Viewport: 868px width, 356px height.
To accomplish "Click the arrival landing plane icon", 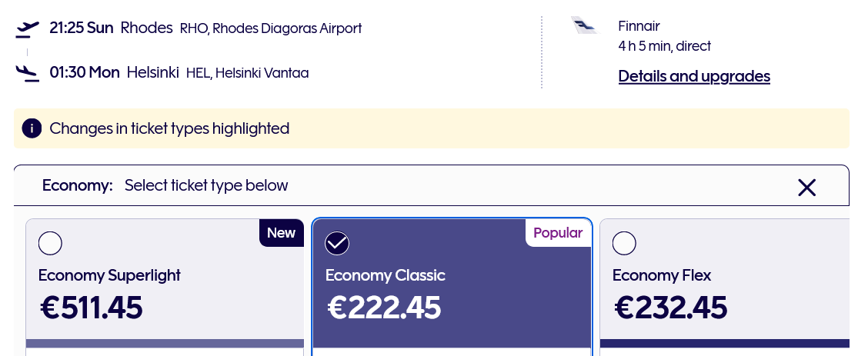I will click(x=27, y=73).
